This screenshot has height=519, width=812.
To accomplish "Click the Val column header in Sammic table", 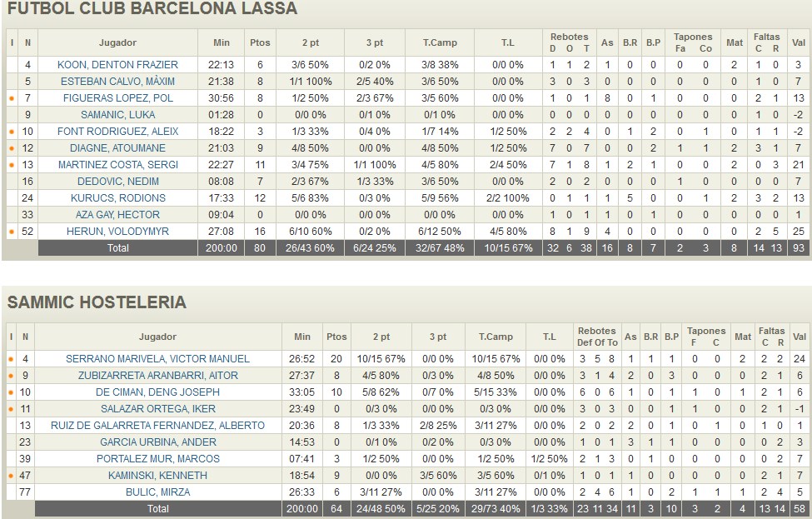I will (799, 337).
